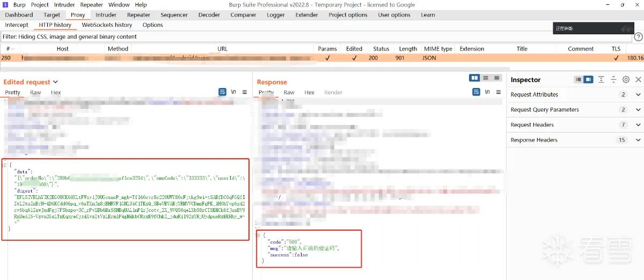Open the User options tab
The width and height of the screenshot is (644, 280).
pos(394,15)
